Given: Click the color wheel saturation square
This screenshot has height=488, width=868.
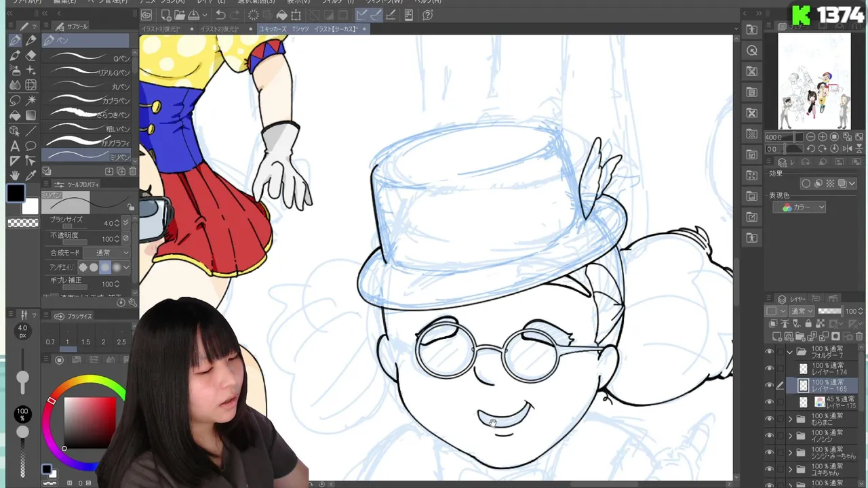Looking at the screenshot, I should point(90,422).
